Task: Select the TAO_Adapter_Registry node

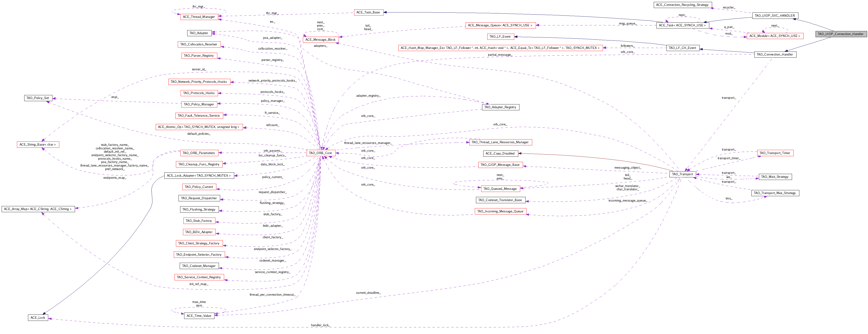Action: pos(500,107)
